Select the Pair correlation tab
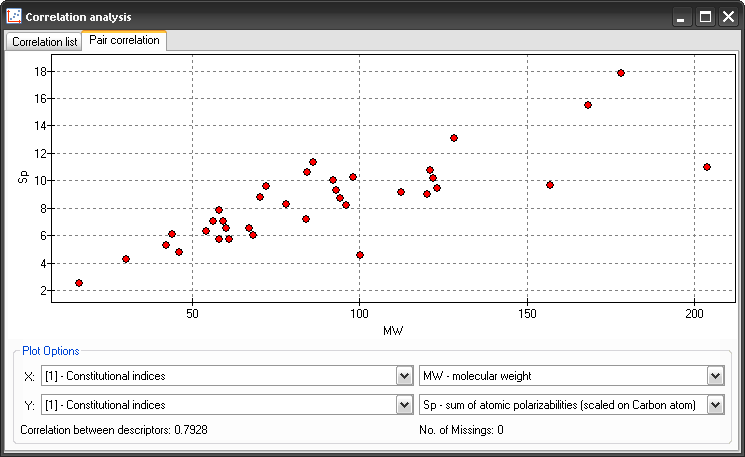Image resolution: width=745 pixels, height=457 pixels. [x=124, y=40]
